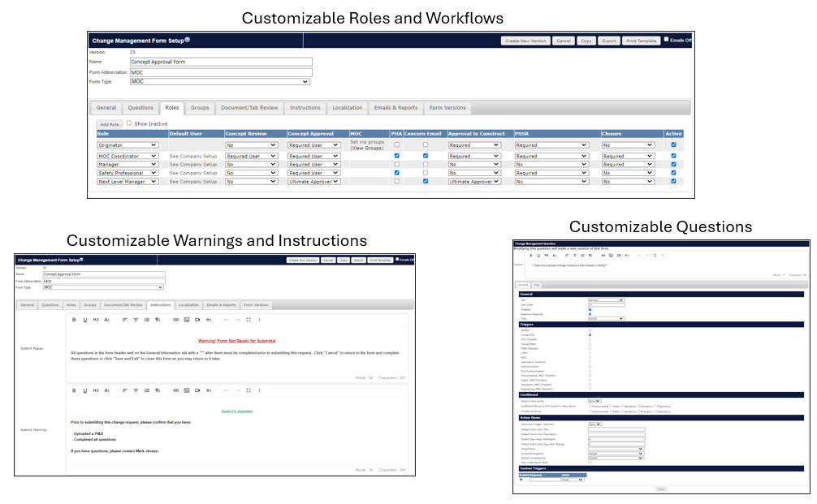The image size is (817, 504).
Task: Toggle Bold in the Question editor toolbar
Action: pos(531,256)
